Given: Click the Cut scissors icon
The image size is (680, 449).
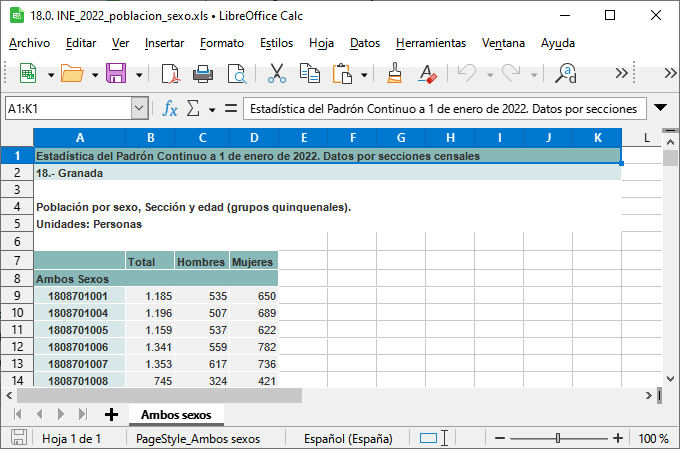Looking at the screenshot, I should 276,73.
